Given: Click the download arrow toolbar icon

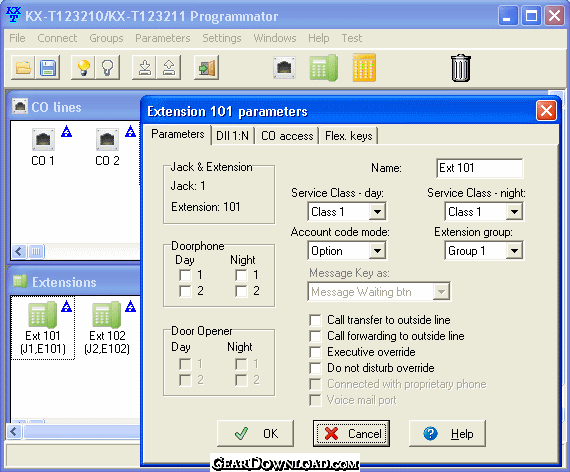Looking at the screenshot, I should pyautogui.click(x=144, y=68).
